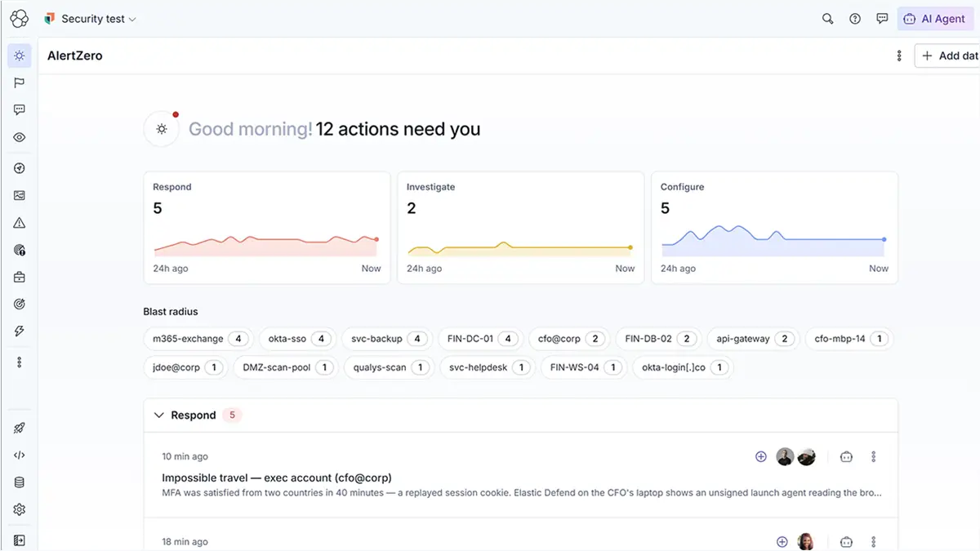Screen dimensions: 980x551
Task: Filter by jdoe@corp blast radius chip
Action: [185, 367]
